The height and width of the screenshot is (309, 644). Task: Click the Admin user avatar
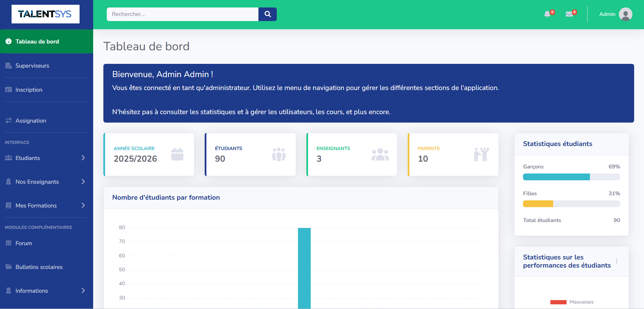point(625,14)
